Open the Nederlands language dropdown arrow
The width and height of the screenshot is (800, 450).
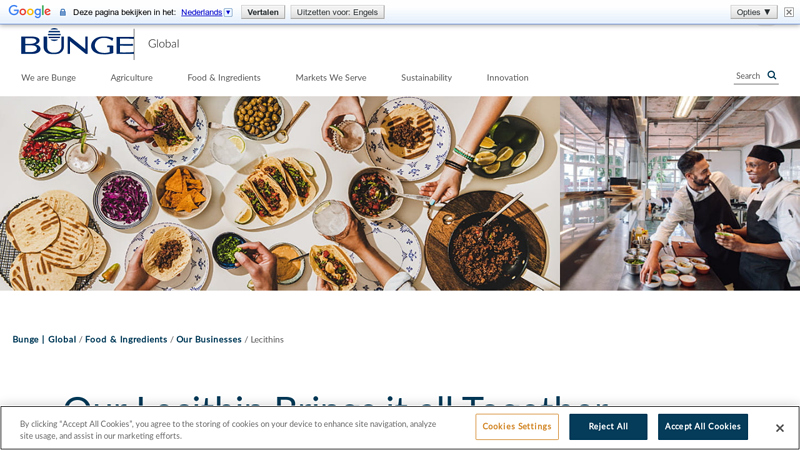[228, 12]
